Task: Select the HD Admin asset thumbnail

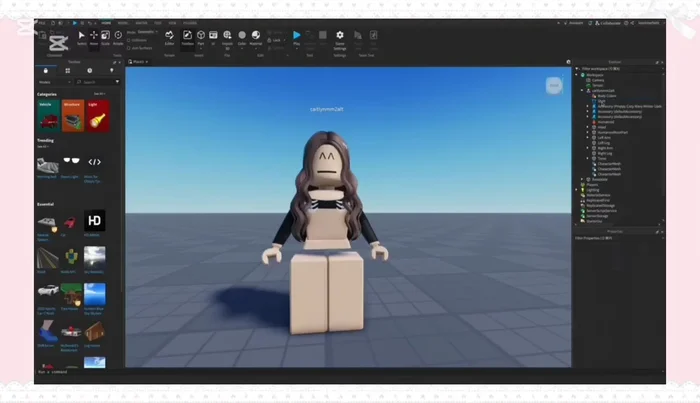Action: pos(95,220)
